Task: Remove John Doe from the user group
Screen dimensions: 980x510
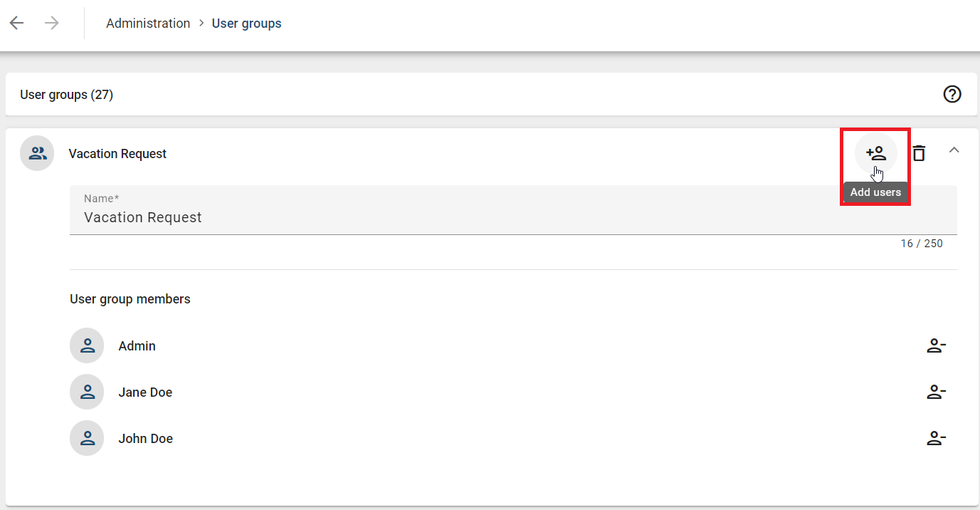Action: pyautogui.click(x=936, y=438)
